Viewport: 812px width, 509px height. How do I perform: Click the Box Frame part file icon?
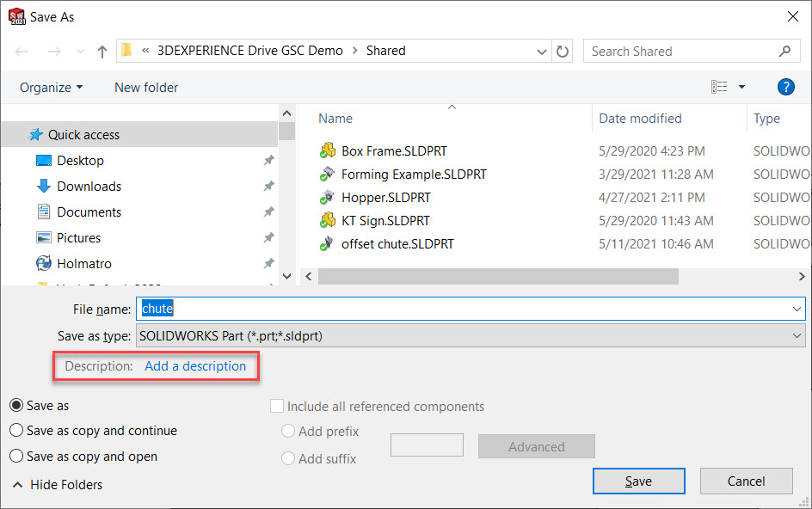pyautogui.click(x=327, y=150)
